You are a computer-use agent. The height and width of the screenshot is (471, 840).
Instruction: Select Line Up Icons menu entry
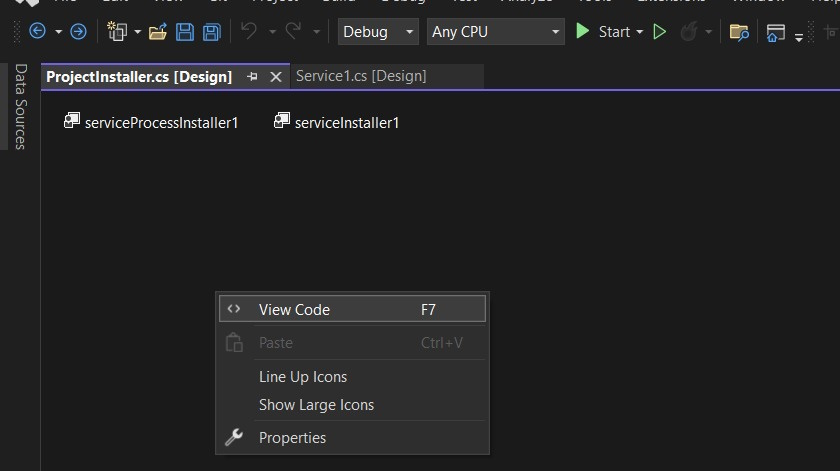tap(303, 377)
